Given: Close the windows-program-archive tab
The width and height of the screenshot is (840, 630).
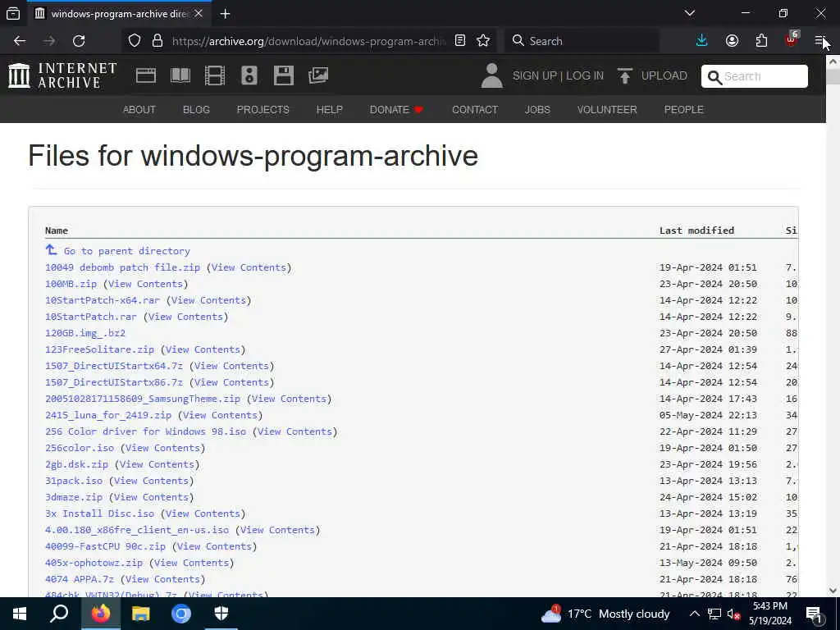Looking at the screenshot, I should (x=199, y=13).
